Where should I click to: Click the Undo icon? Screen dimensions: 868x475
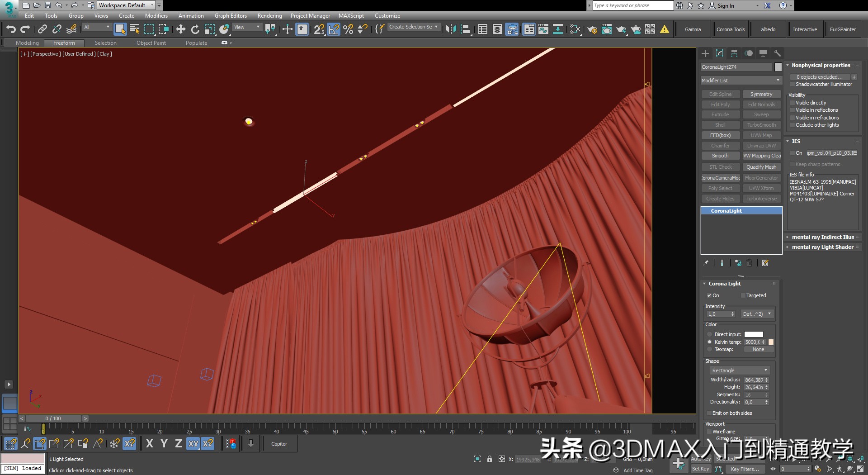pyautogui.click(x=11, y=29)
